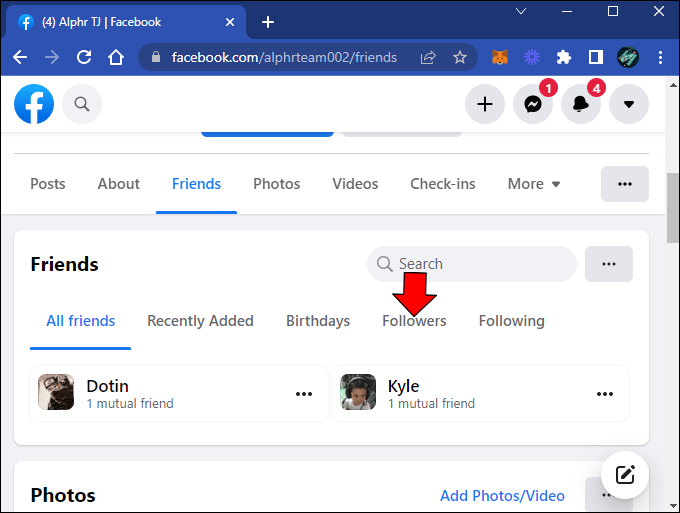680x513 pixels.
Task: Expand the More profile menu
Action: [534, 184]
